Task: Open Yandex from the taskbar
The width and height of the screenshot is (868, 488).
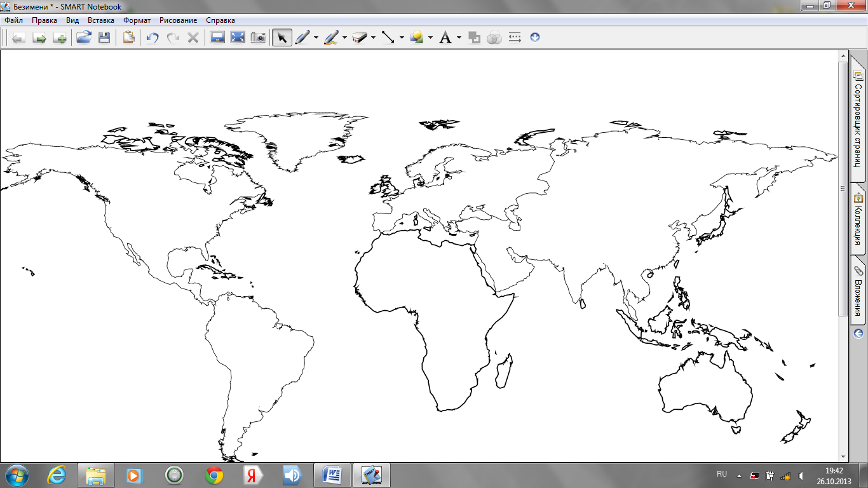Action: coord(253,475)
